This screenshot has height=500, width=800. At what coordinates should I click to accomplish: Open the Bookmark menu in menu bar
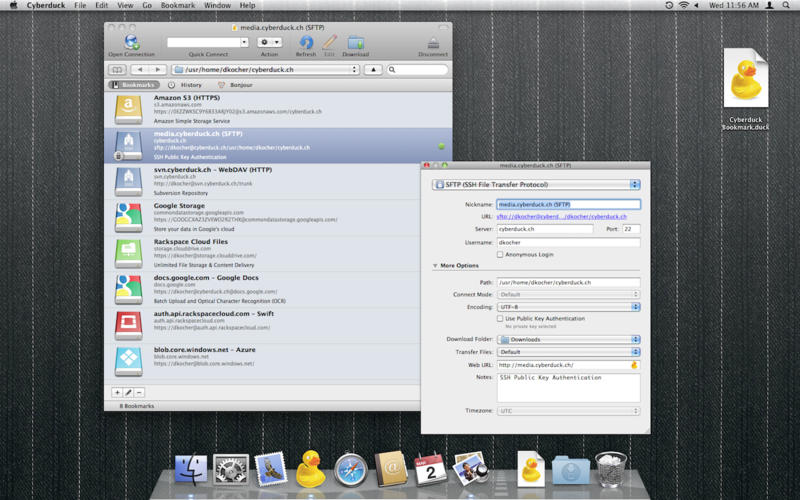[x=180, y=6]
